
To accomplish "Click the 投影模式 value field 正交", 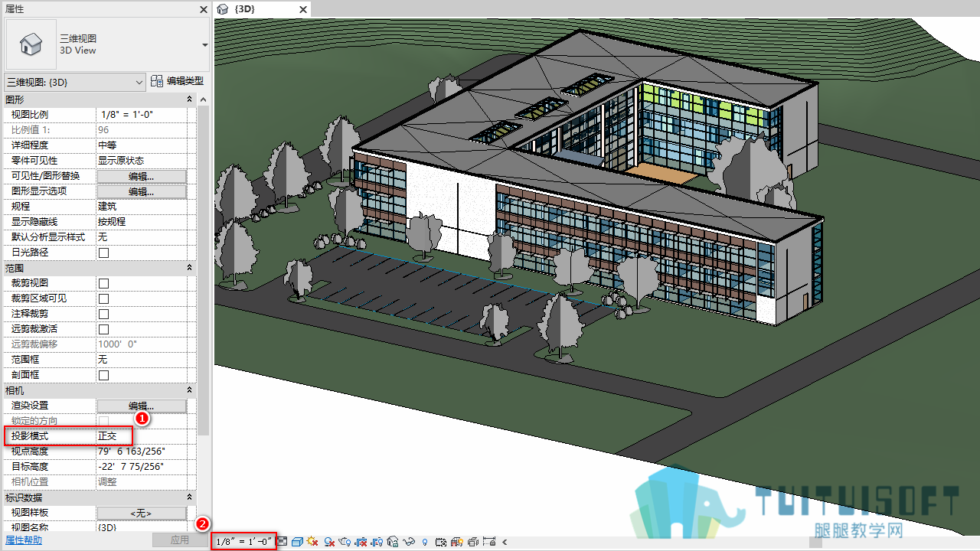I will point(142,436).
